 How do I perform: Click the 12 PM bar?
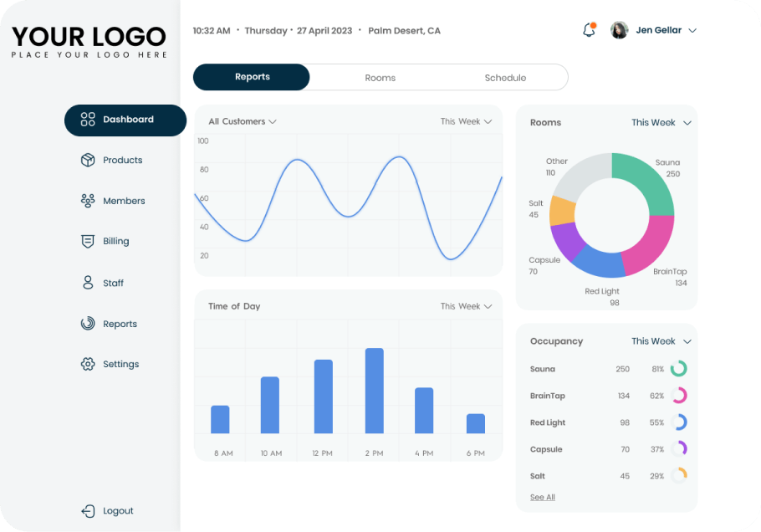(x=324, y=396)
